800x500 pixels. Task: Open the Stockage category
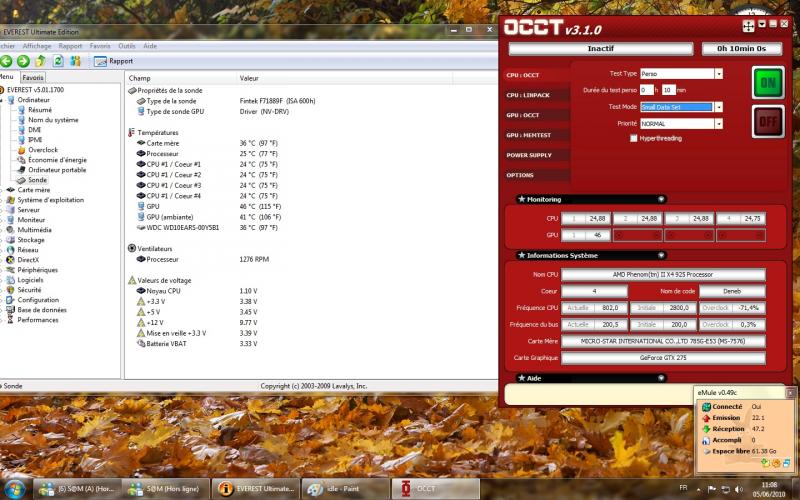[31, 240]
